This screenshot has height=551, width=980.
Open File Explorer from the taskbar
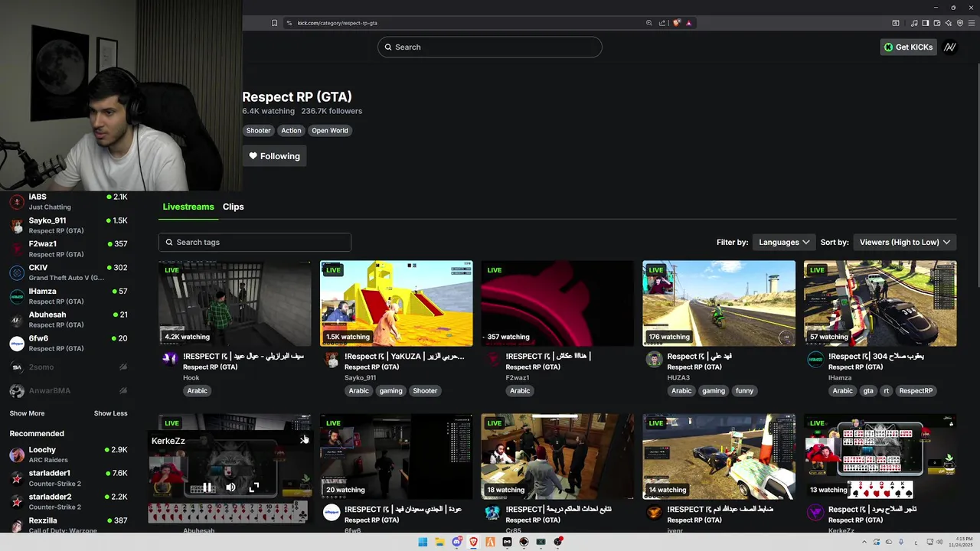coord(440,542)
